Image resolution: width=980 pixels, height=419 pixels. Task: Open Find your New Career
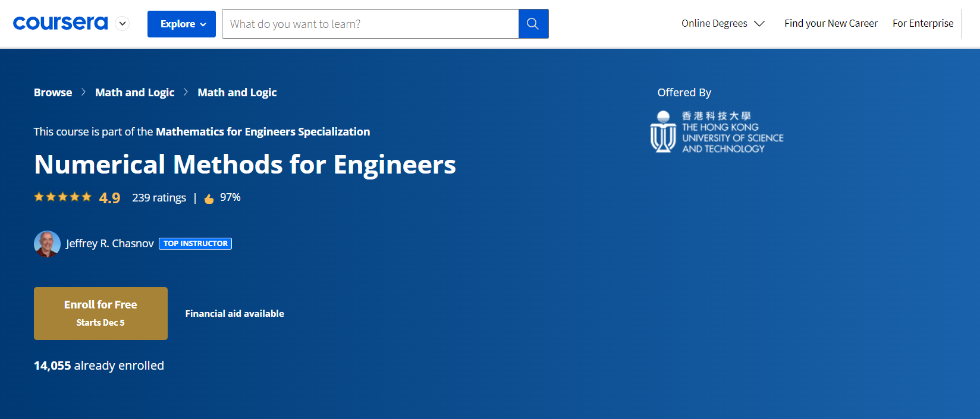point(831,23)
